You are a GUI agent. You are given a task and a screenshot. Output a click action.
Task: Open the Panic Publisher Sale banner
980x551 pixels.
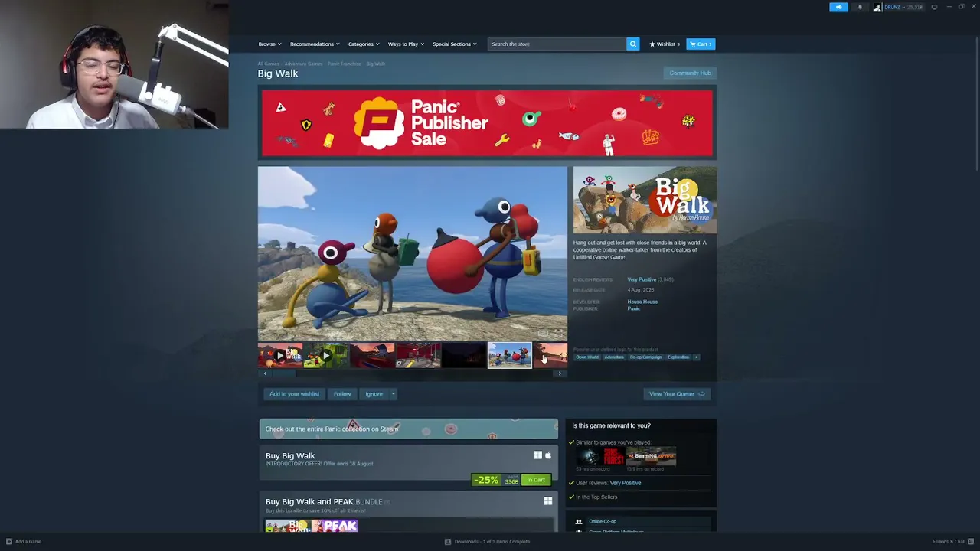pyautogui.click(x=487, y=124)
